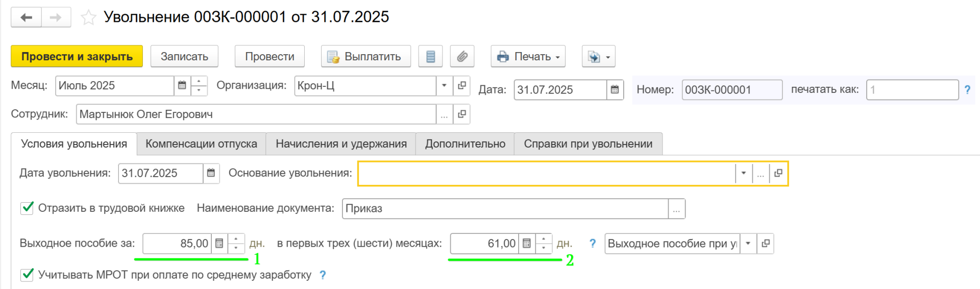Click the Номер field 003К-000001

click(732, 90)
